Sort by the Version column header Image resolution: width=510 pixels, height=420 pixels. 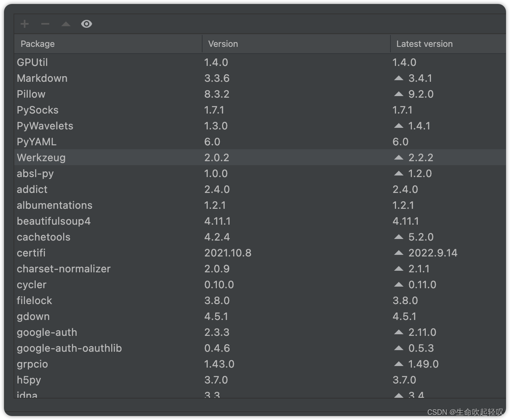pyautogui.click(x=296, y=44)
